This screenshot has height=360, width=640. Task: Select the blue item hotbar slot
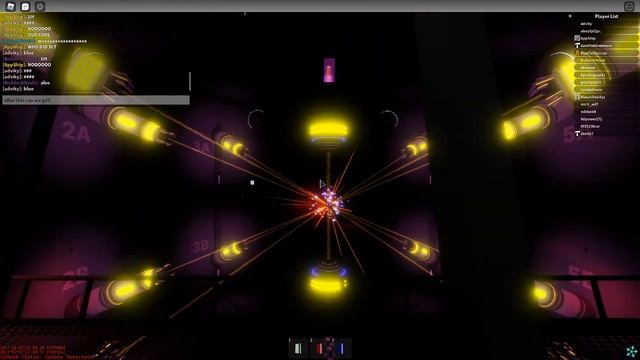tap(342, 348)
